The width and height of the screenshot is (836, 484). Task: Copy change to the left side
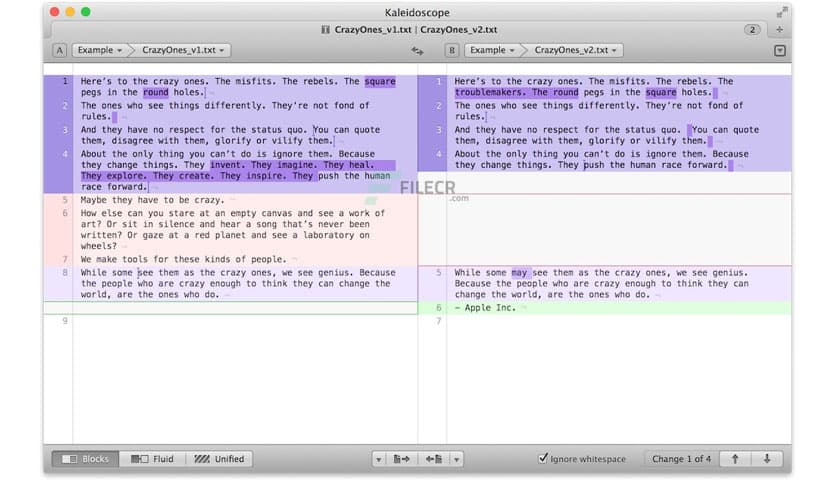433,459
